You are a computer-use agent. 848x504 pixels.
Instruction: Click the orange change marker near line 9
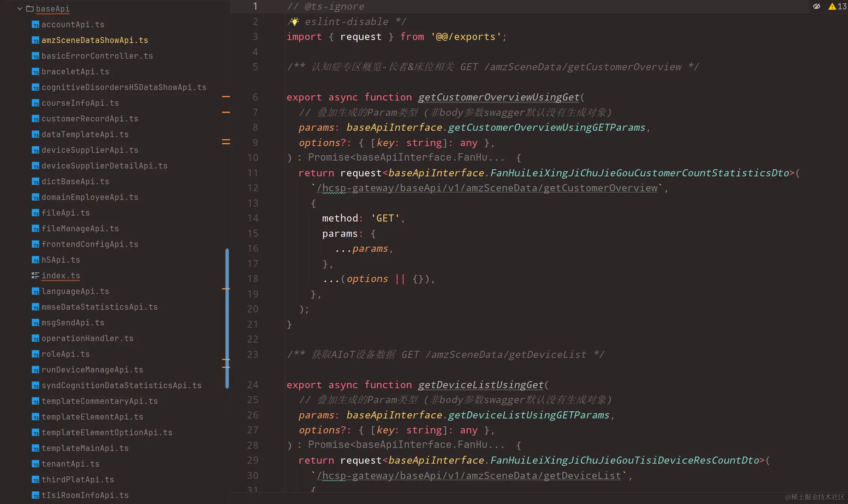[226, 142]
